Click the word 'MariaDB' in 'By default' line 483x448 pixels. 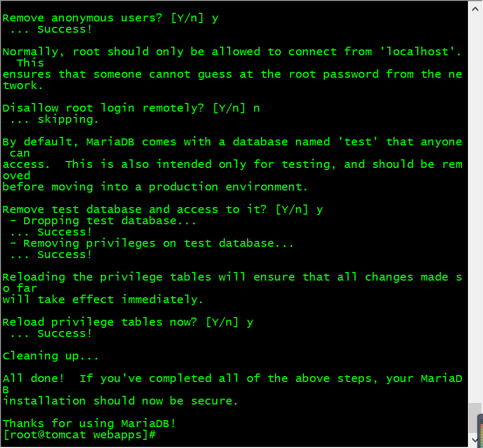tap(110, 142)
